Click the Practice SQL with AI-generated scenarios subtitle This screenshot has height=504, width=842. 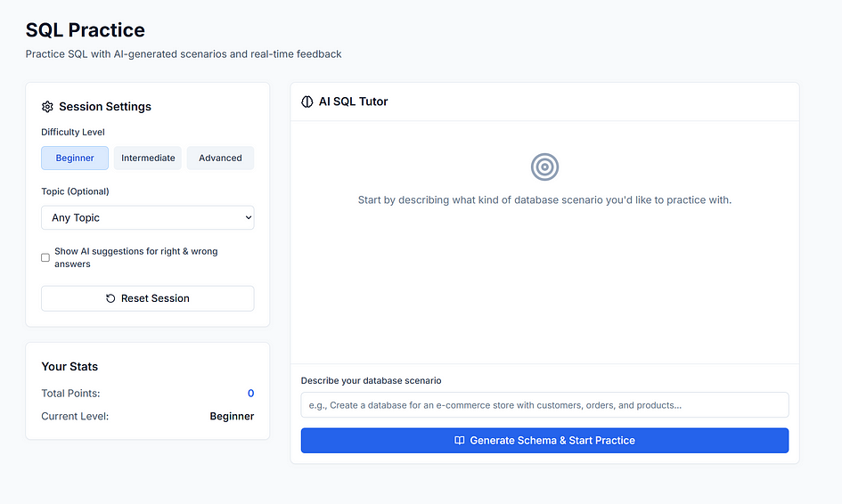coord(184,54)
